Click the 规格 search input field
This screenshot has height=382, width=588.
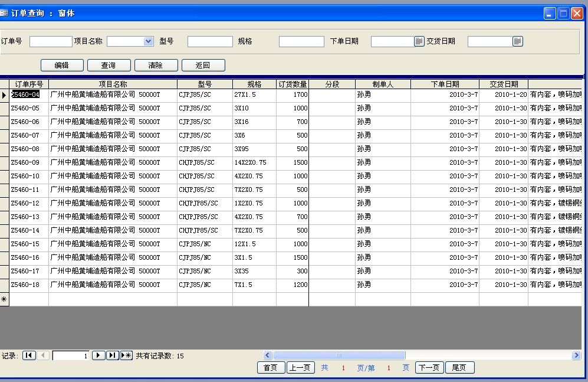pyautogui.click(x=301, y=41)
